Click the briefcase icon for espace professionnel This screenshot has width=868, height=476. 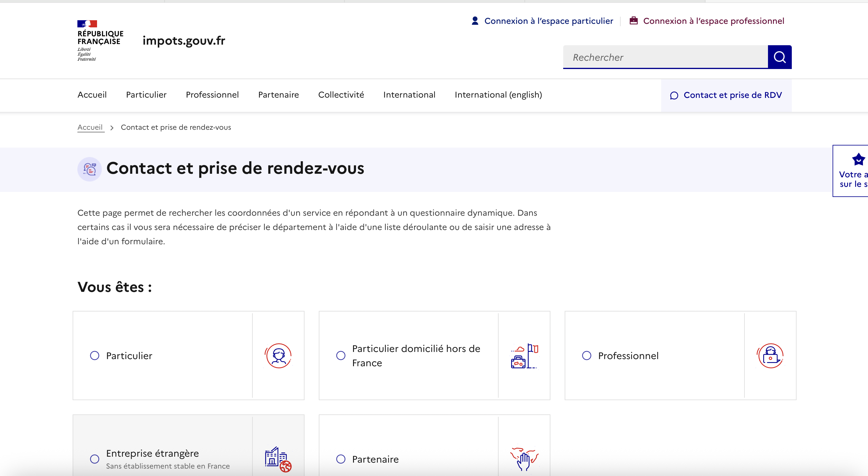point(633,21)
